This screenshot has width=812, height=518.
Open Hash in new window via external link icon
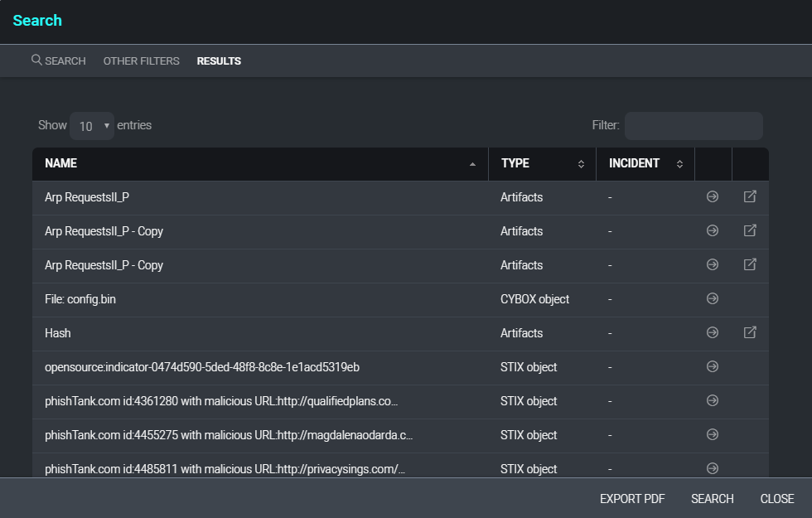(x=749, y=332)
